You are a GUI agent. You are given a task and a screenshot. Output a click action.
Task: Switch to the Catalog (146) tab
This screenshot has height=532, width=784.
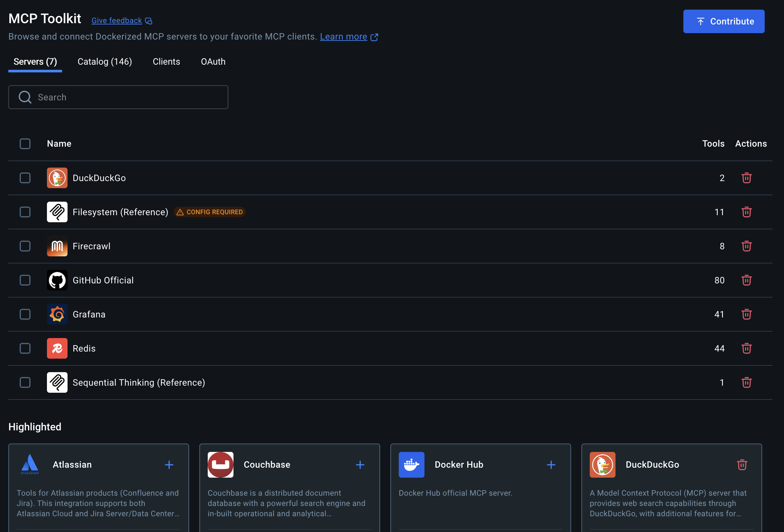coord(105,62)
